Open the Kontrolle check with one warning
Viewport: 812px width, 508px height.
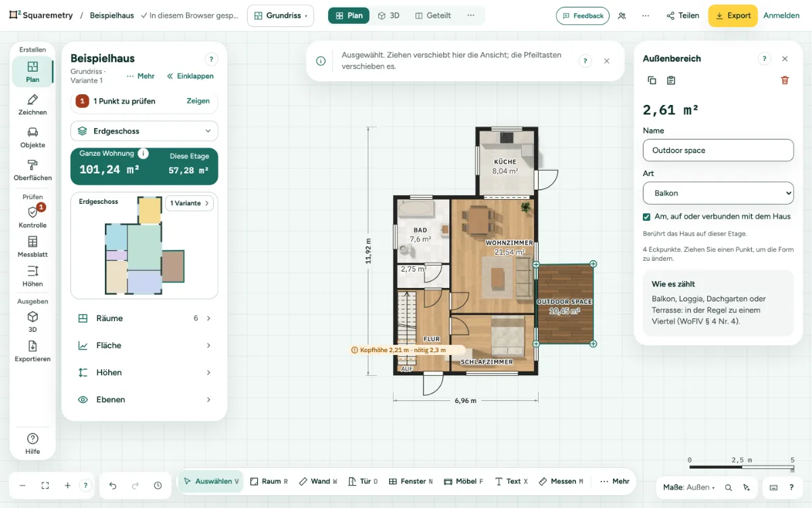[x=32, y=217]
